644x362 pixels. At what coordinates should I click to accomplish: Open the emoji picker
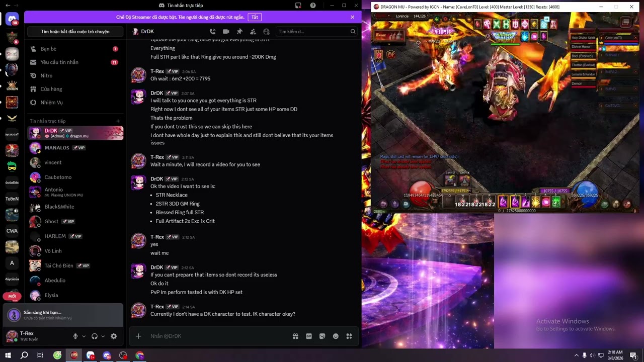336,336
